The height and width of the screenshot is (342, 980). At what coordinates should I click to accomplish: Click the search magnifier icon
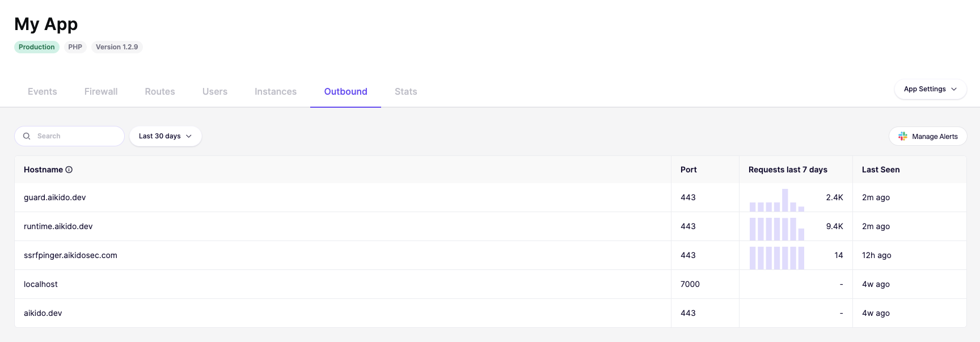(x=27, y=136)
